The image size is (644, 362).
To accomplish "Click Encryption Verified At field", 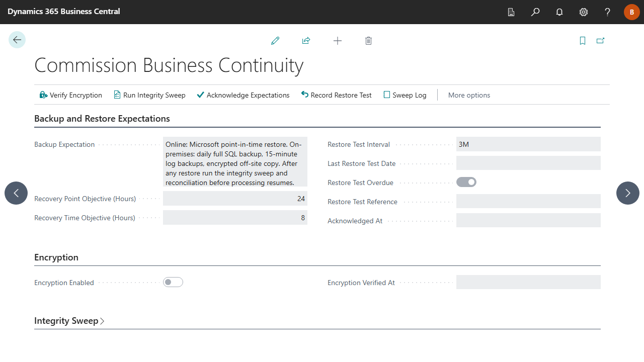I will click(528, 283).
